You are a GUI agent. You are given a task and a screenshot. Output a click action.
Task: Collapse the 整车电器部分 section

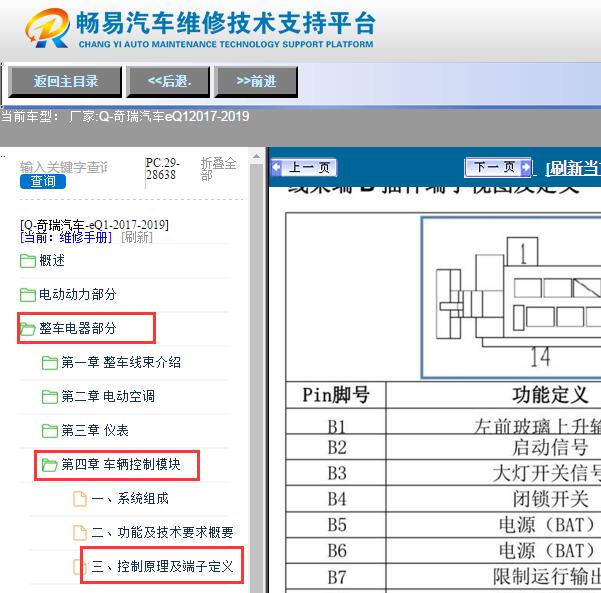coord(77,329)
